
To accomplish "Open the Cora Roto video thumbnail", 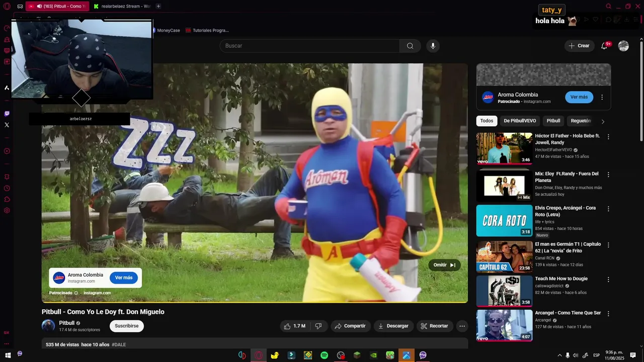I will click(504, 221).
